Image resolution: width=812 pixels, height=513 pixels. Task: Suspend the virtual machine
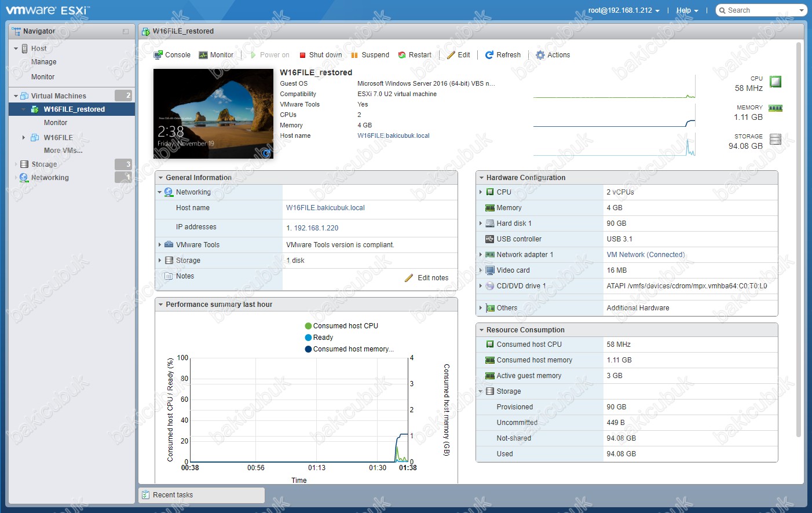[370, 55]
